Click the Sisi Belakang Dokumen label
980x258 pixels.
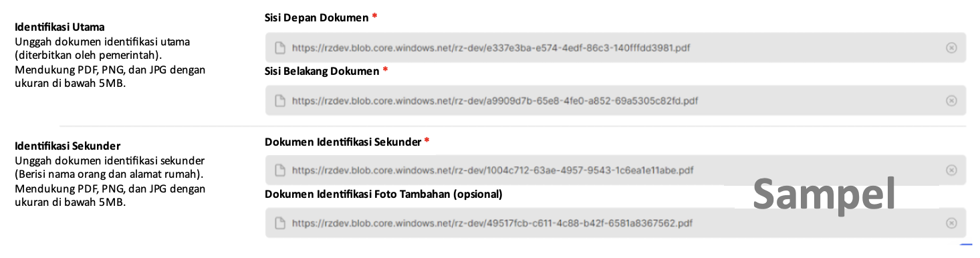(x=322, y=70)
